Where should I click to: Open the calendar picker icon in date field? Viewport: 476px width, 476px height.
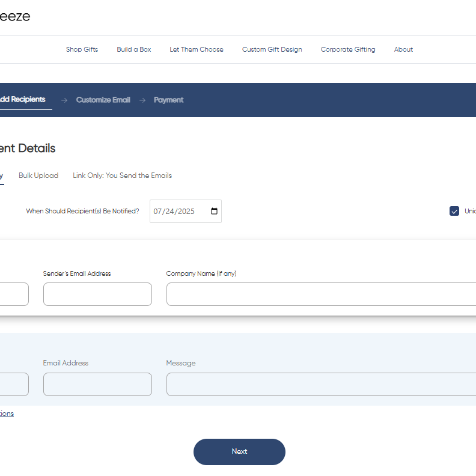pyautogui.click(x=215, y=212)
